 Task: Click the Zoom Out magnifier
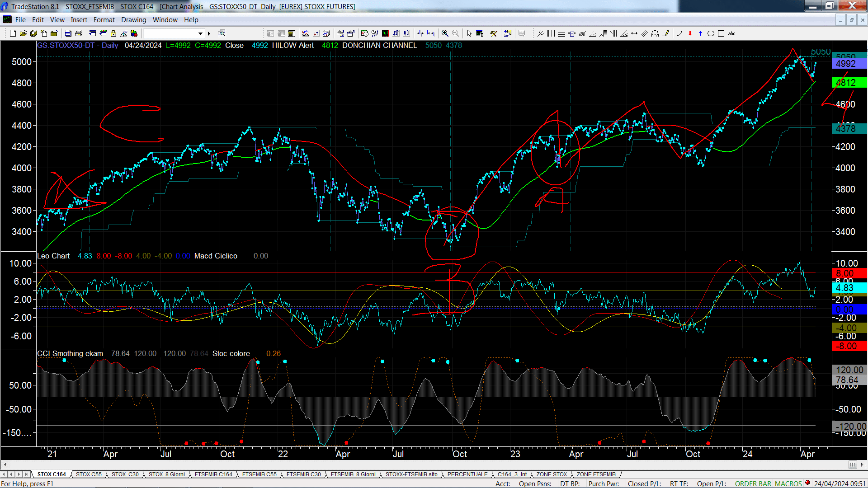[x=455, y=33]
